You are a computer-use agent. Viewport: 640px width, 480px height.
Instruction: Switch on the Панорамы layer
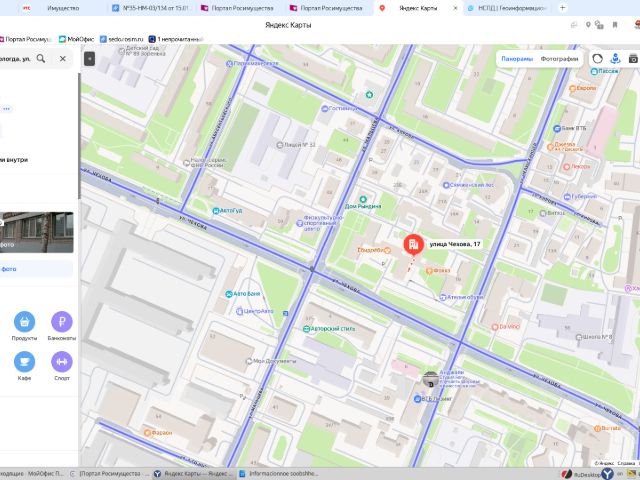point(517,59)
